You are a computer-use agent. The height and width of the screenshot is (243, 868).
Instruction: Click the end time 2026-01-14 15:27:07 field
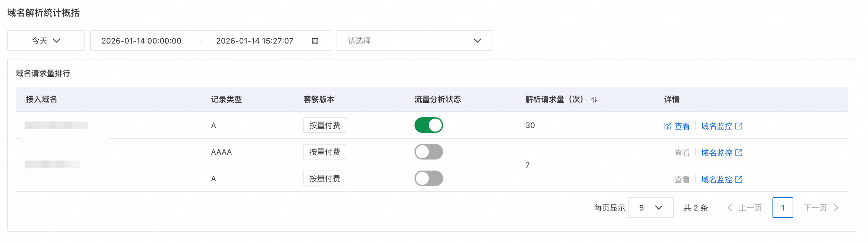point(254,41)
